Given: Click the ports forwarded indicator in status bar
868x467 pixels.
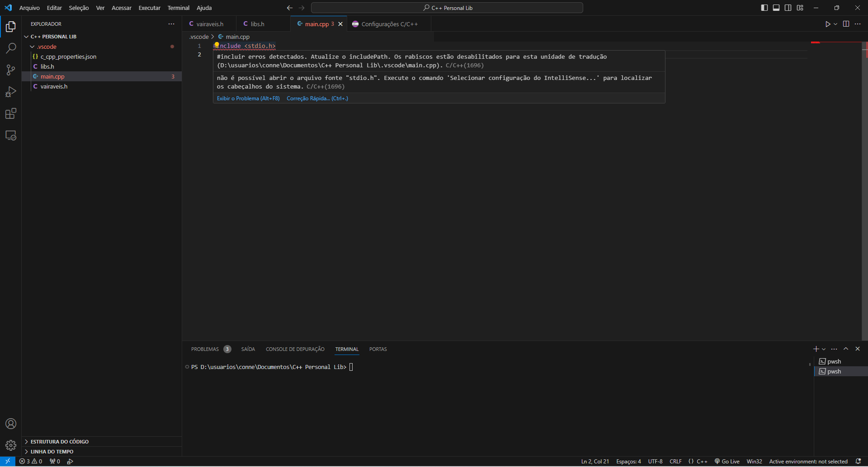Looking at the screenshot, I should (x=55, y=461).
